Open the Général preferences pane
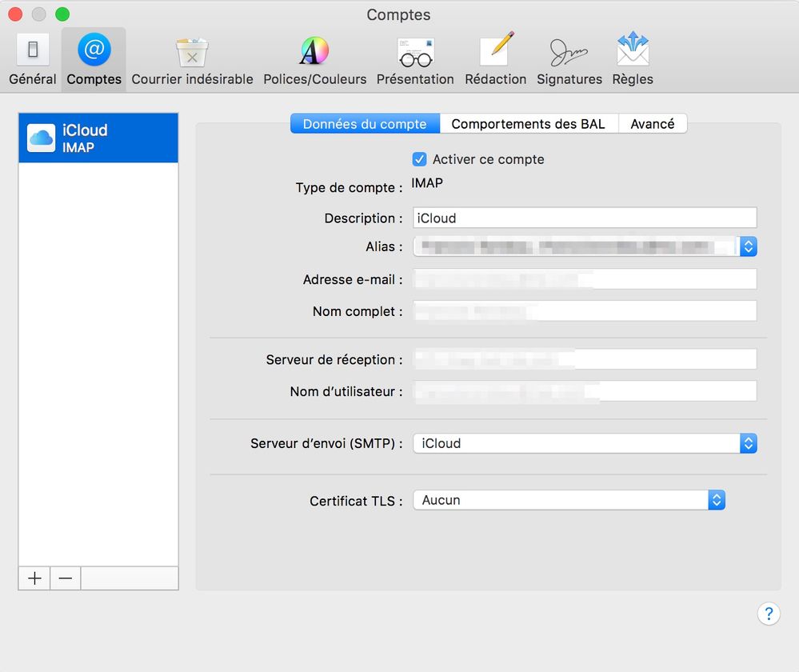This screenshot has height=672, width=799. point(33,59)
